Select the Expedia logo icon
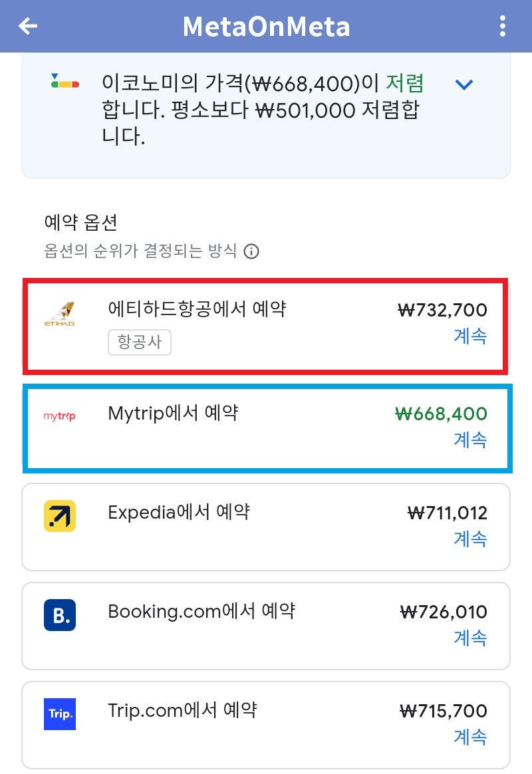This screenshot has height=774, width=532. [60, 515]
